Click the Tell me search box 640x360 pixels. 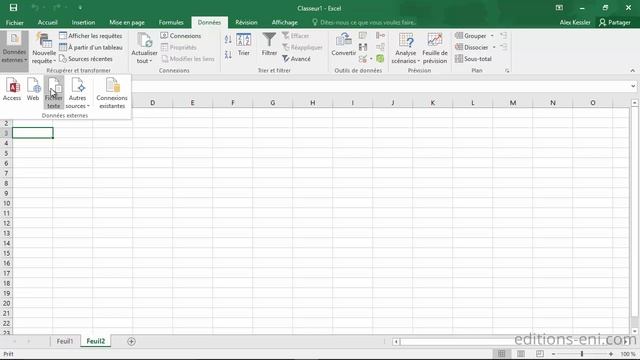364,22
